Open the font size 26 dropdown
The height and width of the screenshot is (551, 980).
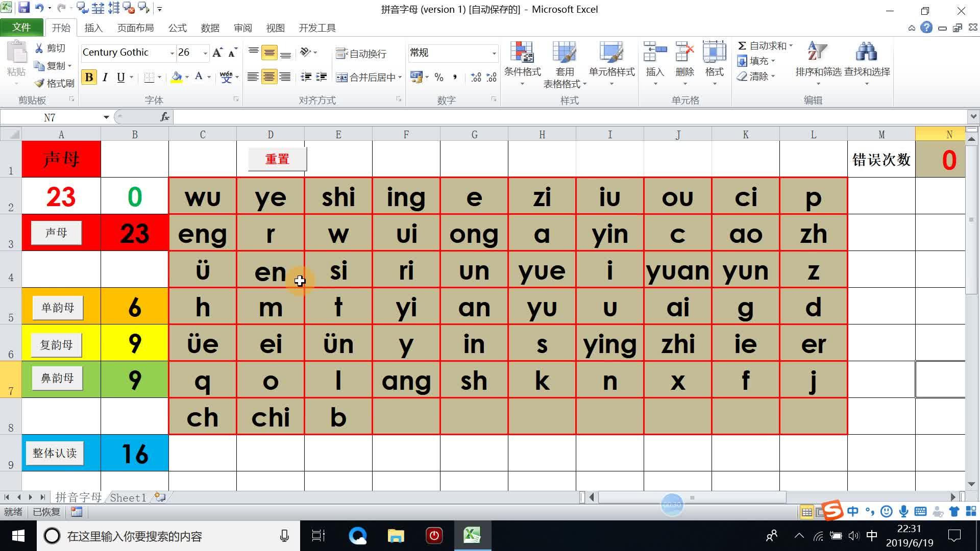pyautogui.click(x=205, y=53)
